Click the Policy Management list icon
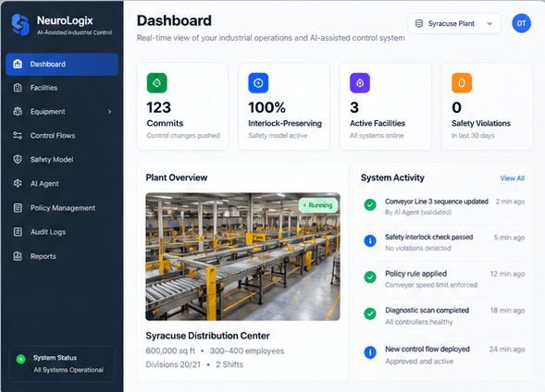Viewport: 545px width, 392px height. click(18, 208)
